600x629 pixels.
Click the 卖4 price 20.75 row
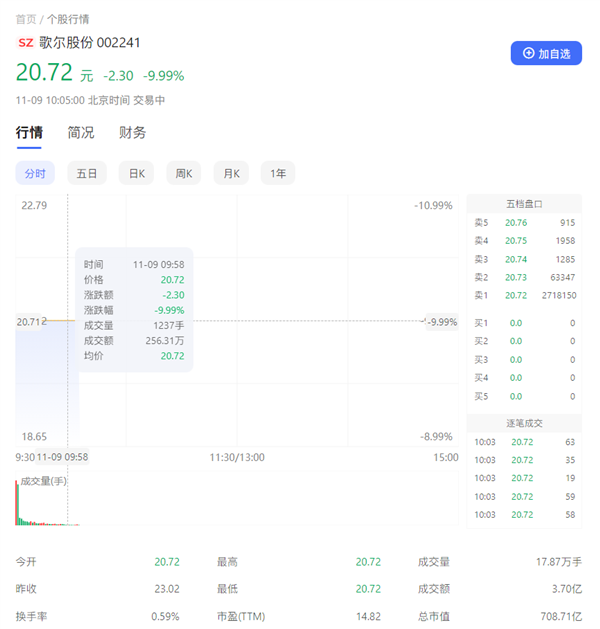tap(525, 241)
